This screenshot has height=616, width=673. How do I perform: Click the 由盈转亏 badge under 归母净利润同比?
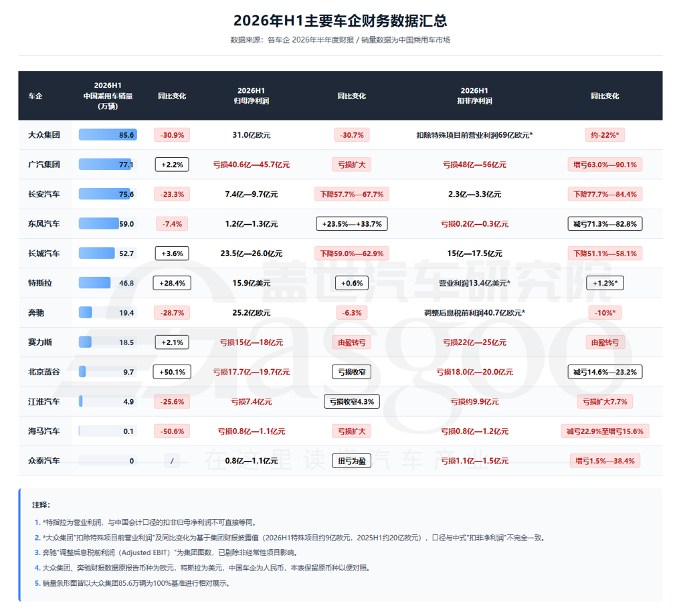pyautogui.click(x=351, y=342)
